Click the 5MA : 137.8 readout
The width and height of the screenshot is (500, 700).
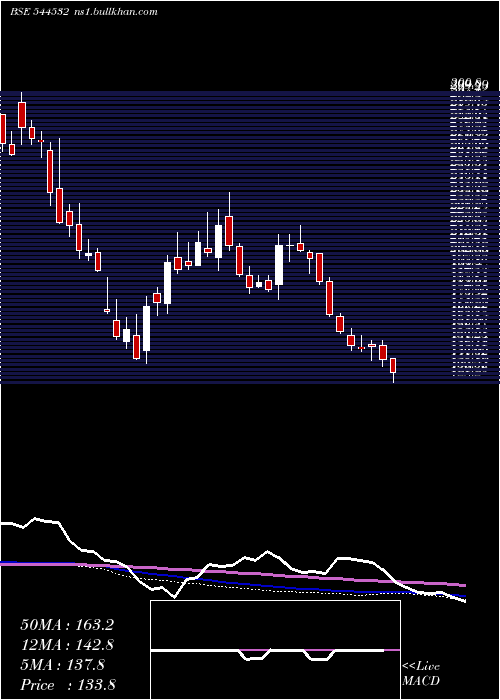pyautogui.click(x=62, y=665)
